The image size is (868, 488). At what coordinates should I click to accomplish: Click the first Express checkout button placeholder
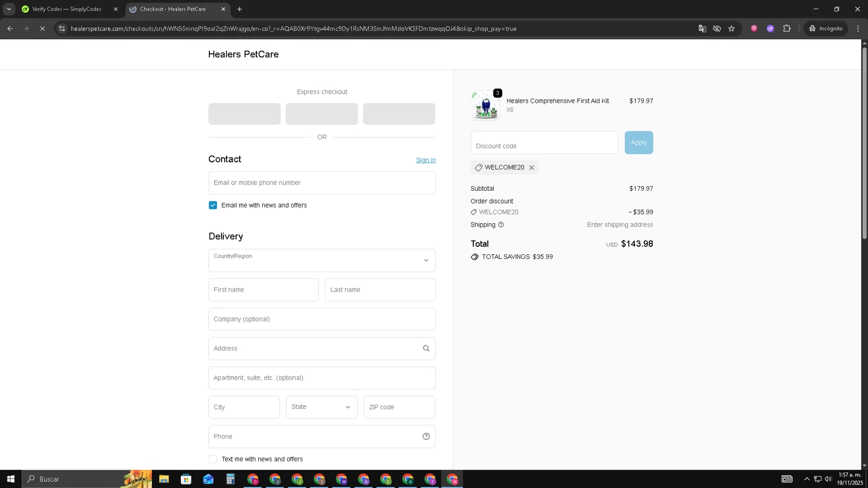pos(244,114)
